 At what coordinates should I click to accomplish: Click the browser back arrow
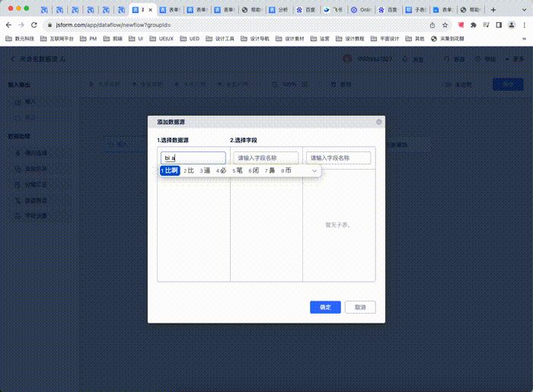[8, 24]
